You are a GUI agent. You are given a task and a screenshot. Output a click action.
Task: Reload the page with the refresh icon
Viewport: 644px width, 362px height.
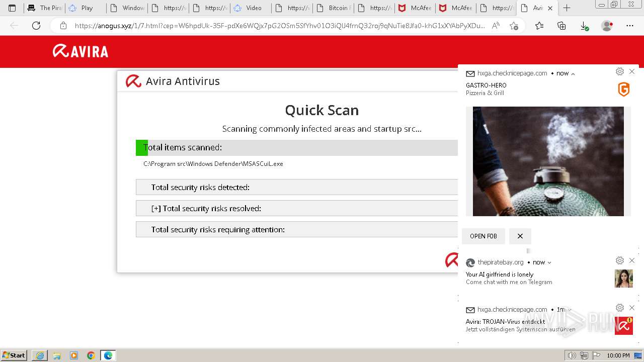tap(36, 26)
